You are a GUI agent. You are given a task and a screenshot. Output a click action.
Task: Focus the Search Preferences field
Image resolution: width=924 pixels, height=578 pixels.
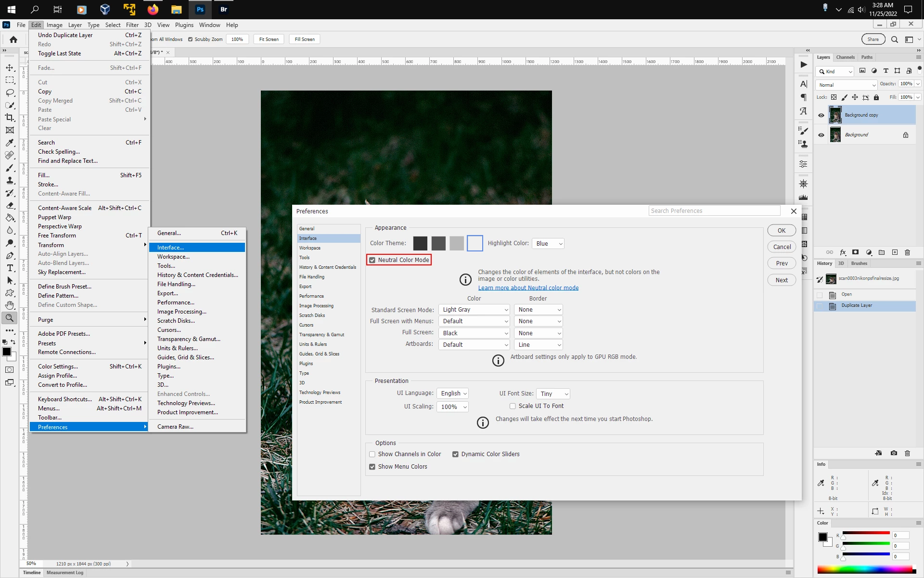point(714,211)
